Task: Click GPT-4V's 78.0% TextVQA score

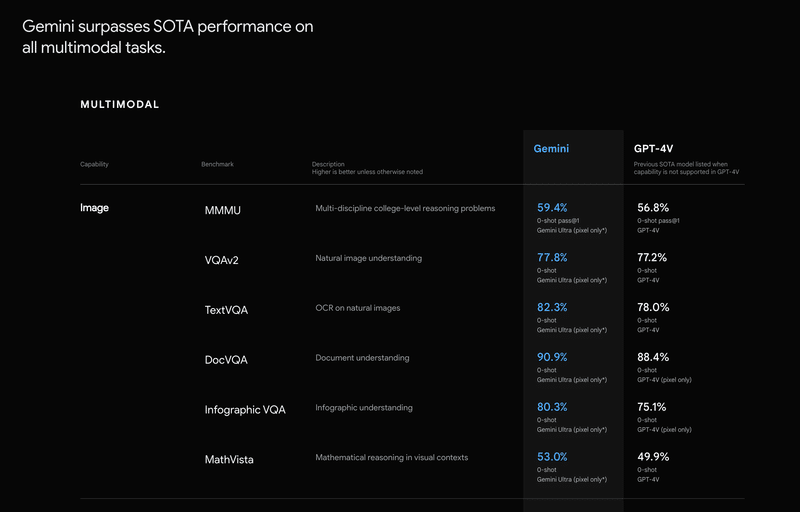Action: (x=653, y=308)
